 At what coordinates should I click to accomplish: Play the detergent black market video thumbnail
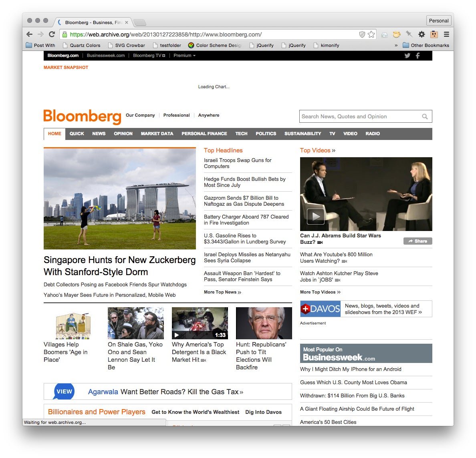200,323
